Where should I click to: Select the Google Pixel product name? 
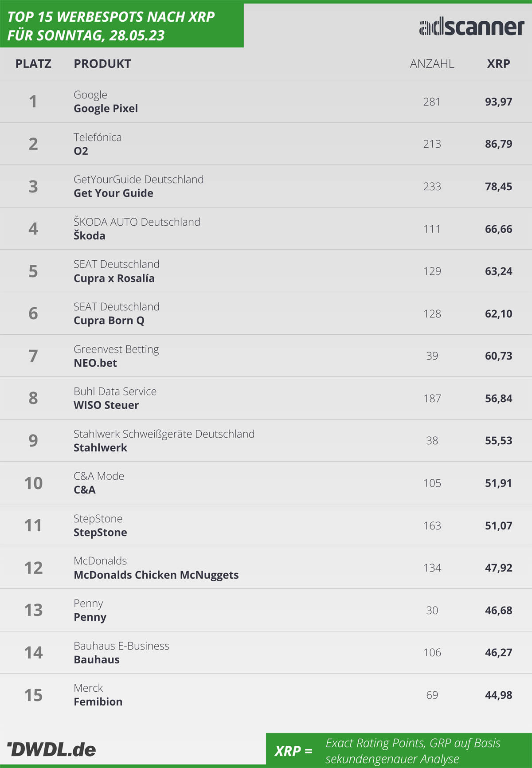coord(106,109)
